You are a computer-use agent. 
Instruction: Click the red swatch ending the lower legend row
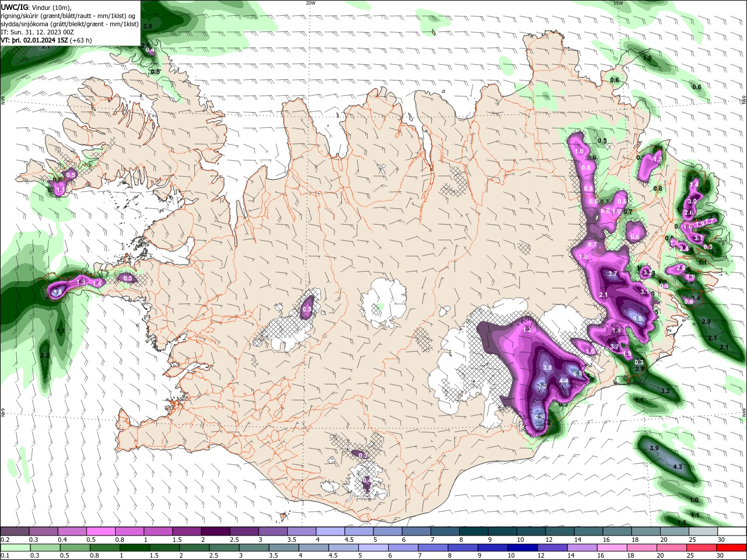point(731,548)
